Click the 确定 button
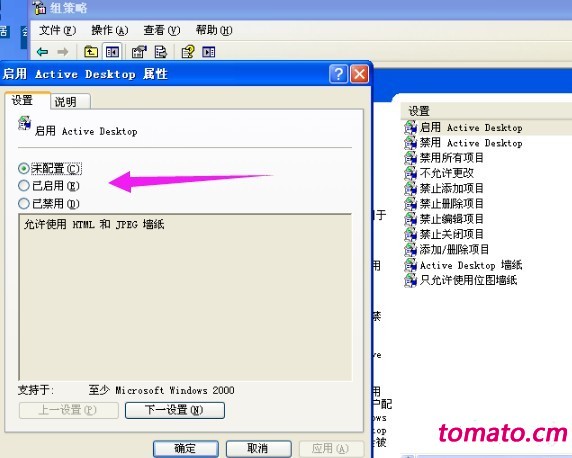 click(186, 449)
